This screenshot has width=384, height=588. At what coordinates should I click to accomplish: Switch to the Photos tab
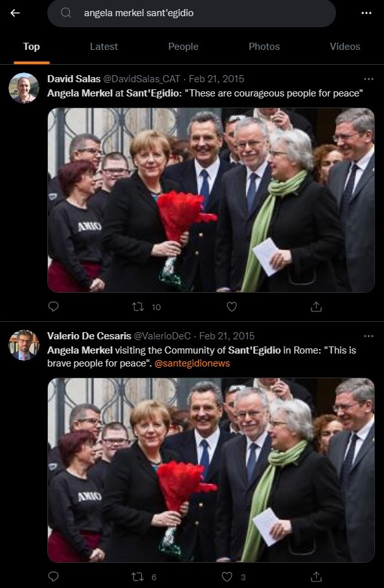(x=264, y=47)
